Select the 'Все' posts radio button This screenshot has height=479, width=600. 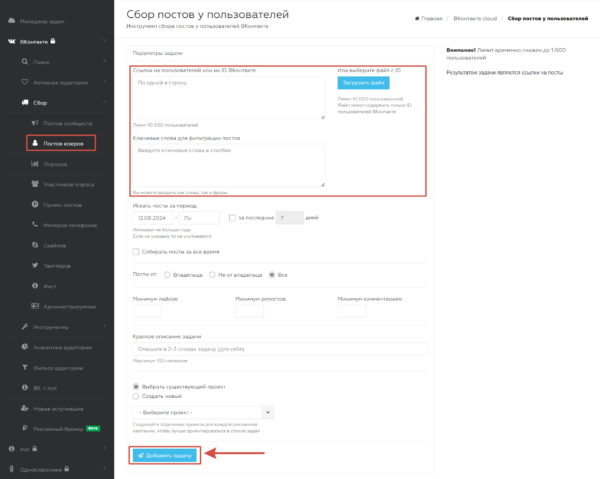(272, 275)
